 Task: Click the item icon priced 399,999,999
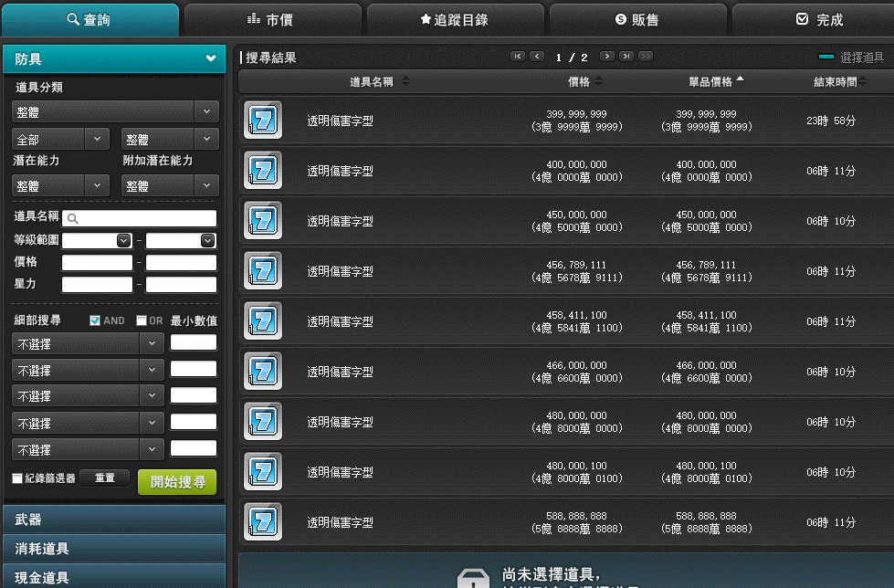(x=263, y=121)
